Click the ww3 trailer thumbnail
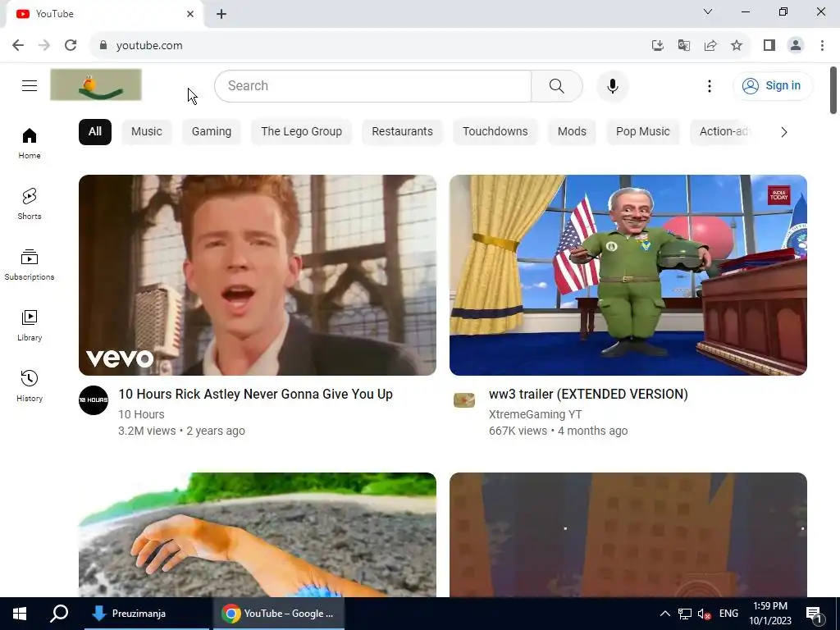The height and width of the screenshot is (630, 840). (x=628, y=275)
